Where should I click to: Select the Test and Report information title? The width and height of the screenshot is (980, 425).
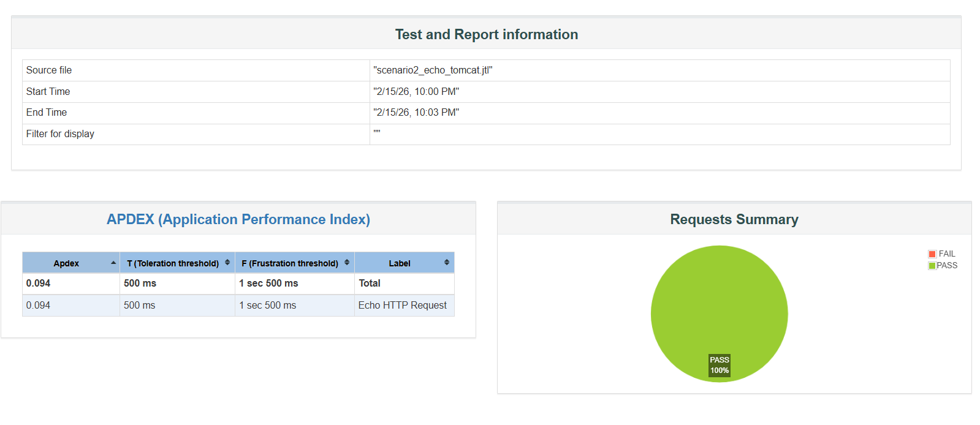point(487,34)
